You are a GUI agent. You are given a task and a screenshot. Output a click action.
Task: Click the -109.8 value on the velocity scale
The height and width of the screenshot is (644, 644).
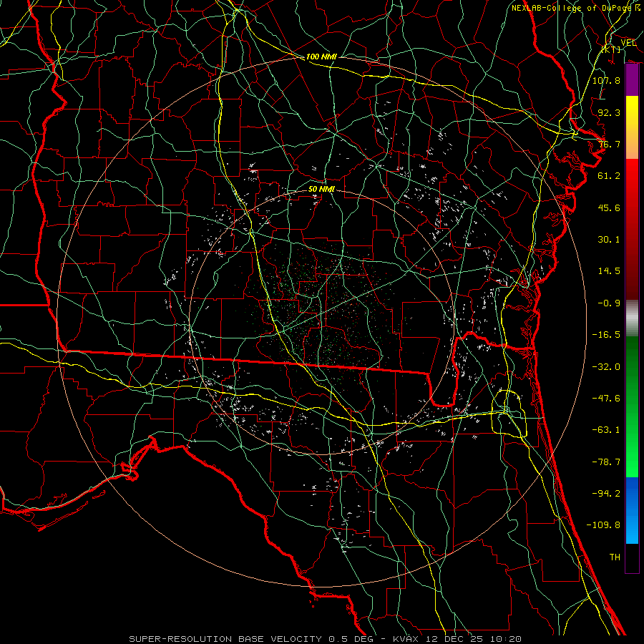pyautogui.click(x=603, y=525)
